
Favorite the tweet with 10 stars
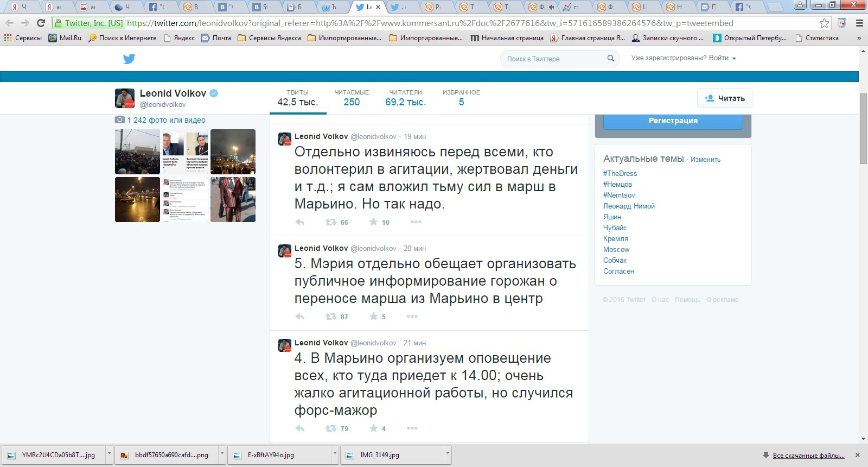click(373, 222)
